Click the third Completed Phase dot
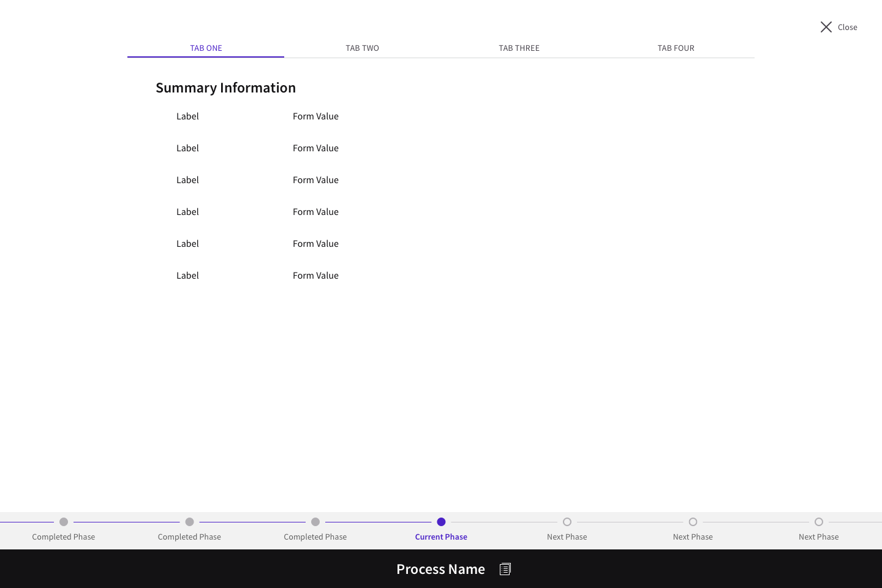Screen dimensions: 882x588 click(315, 522)
